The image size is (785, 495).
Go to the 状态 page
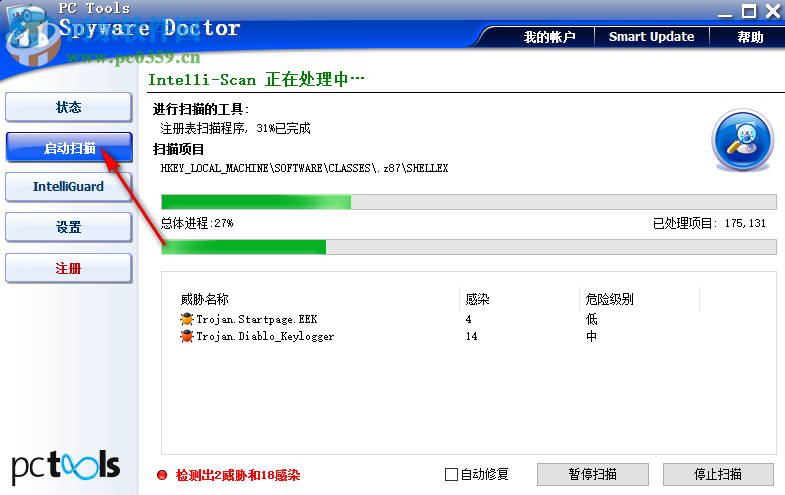tap(69, 107)
